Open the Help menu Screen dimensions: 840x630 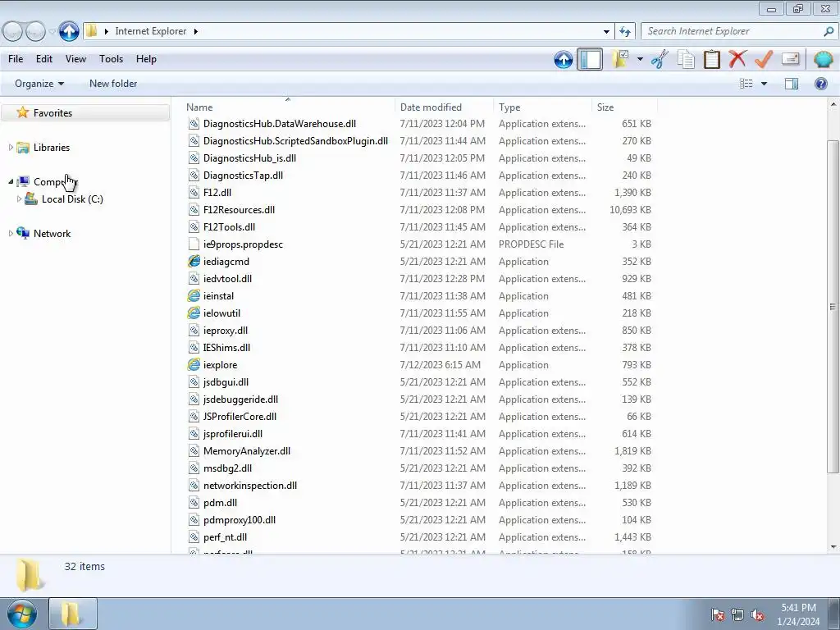pos(146,59)
